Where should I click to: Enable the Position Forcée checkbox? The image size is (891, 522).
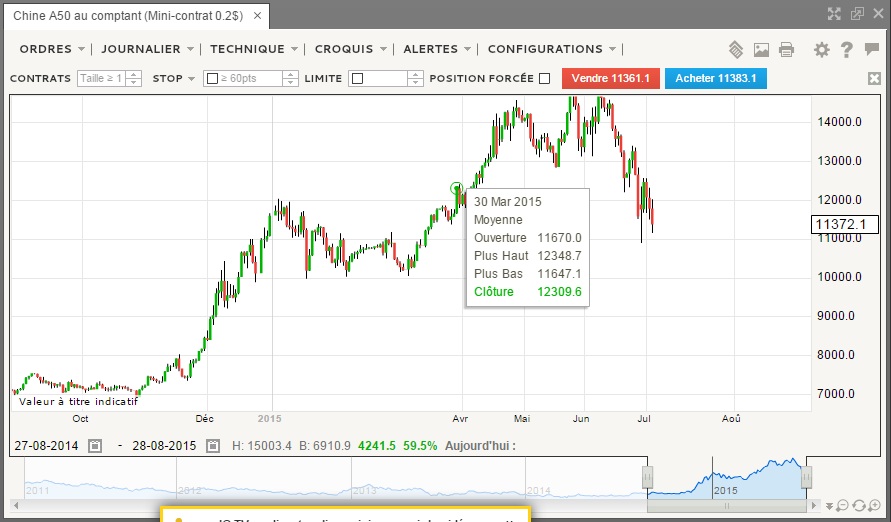(544, 78)
